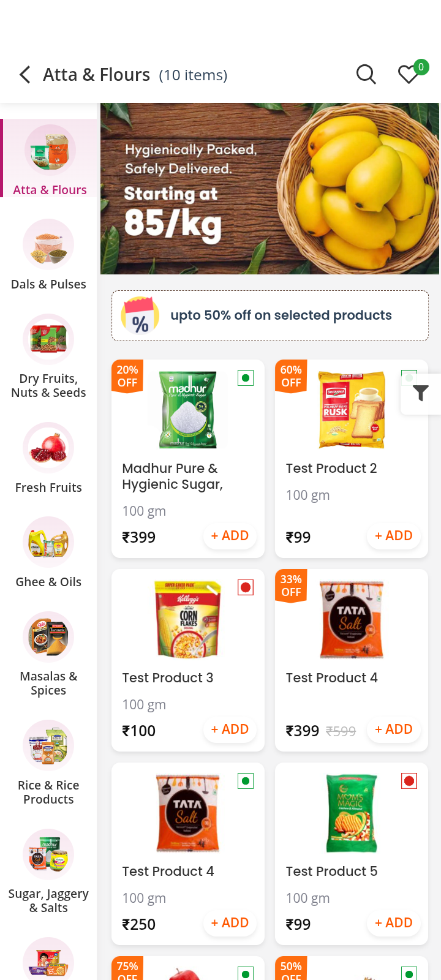
Task: Open Dry Fruits, Nuts & Seeds category
Action: (48, 339)
